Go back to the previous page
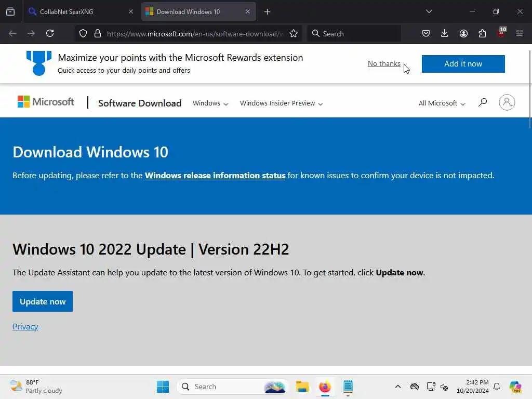Viewport: 532px width, 399px height. (12, 33)
